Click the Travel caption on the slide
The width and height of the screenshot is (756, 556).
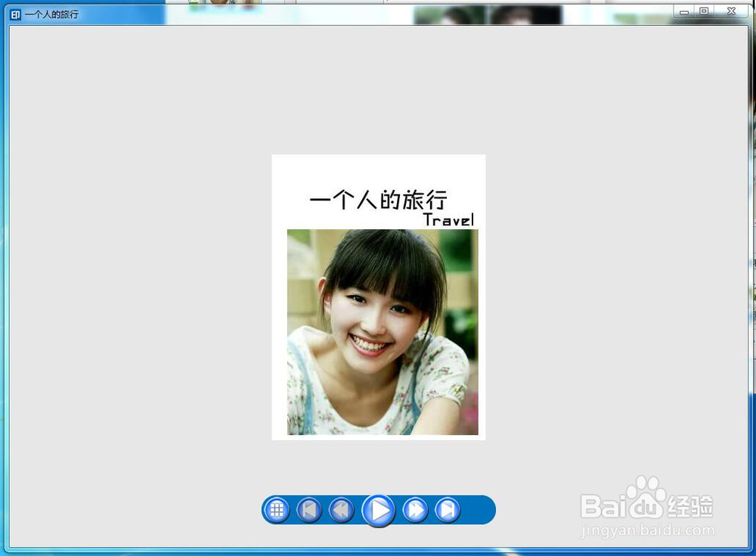click(450, 219)
